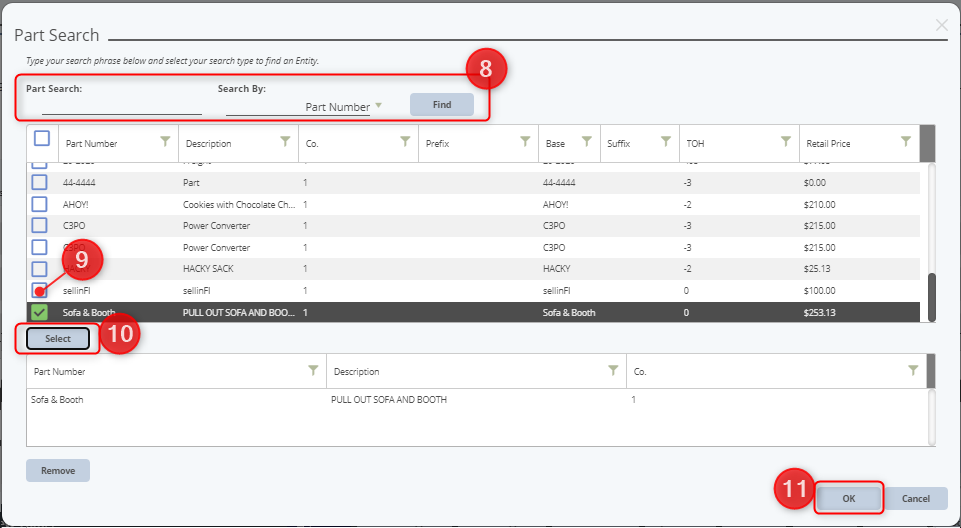Click the $253.13 price cell
The image size is (961, 528).
point(819,312)
